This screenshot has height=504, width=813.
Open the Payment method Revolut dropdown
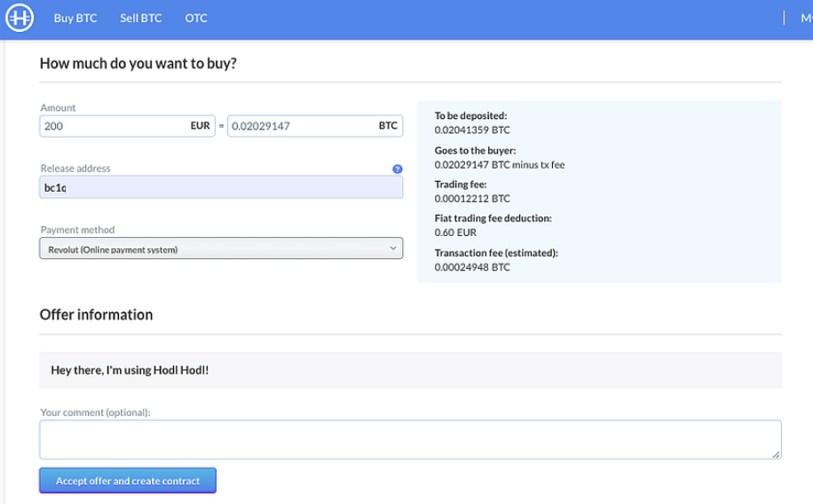221,248
